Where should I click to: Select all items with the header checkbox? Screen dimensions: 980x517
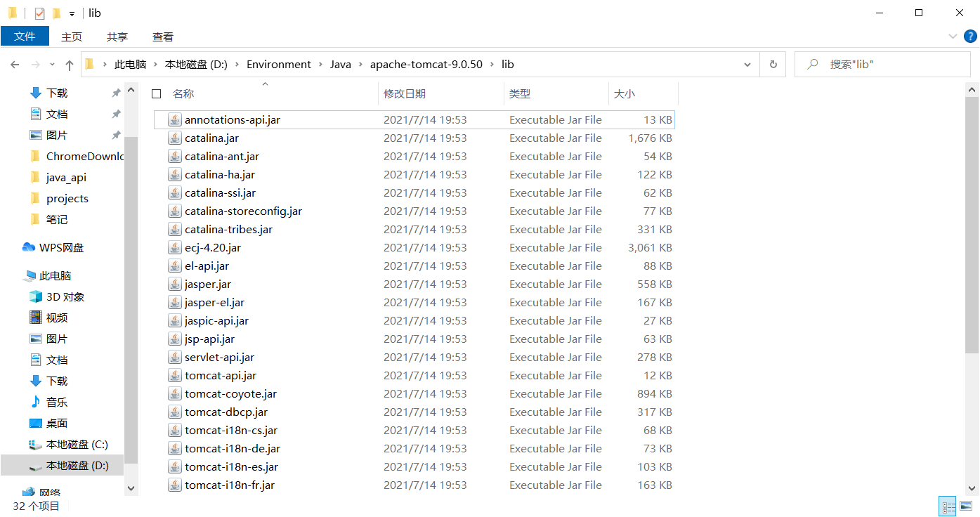pos(156,93)
